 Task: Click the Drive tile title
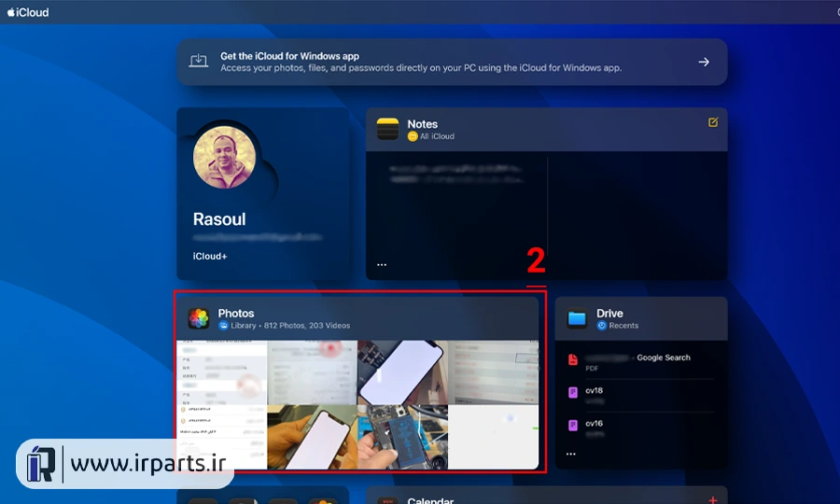(609, 314)
